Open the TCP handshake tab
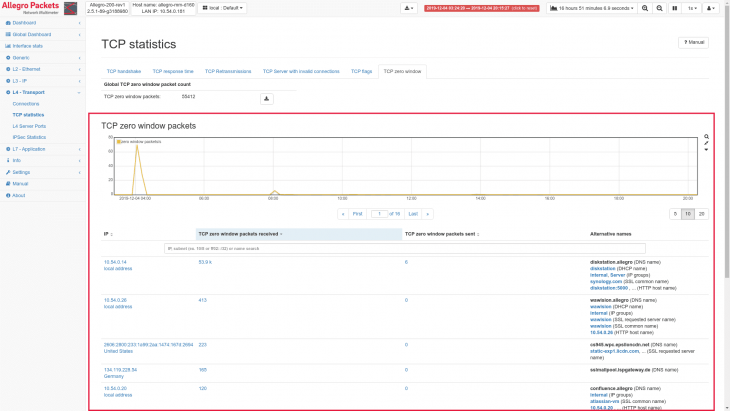The image size is (730, 411). click(123, 71)
